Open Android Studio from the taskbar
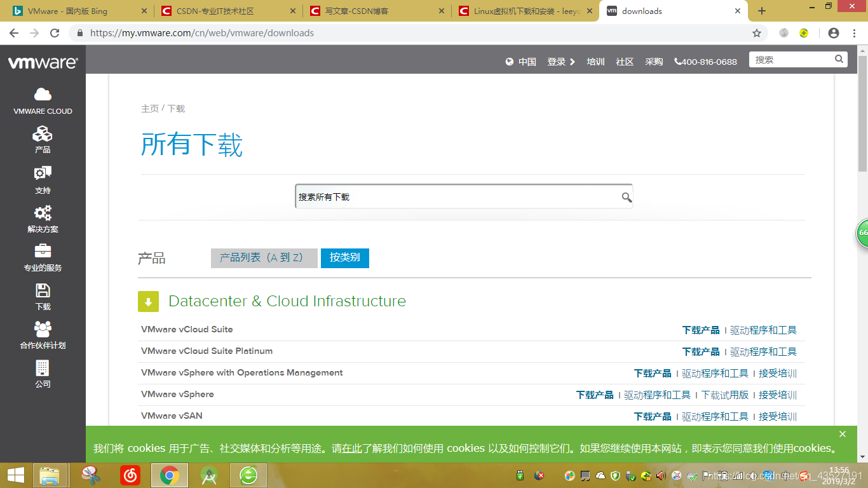 click(x=208, y=475)
